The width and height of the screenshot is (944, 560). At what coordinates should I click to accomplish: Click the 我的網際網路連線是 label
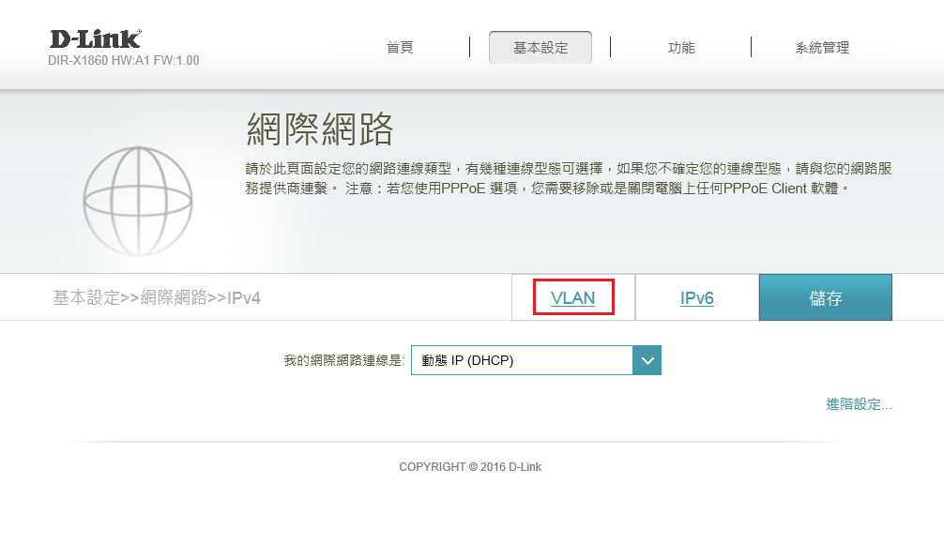point(343,360)
